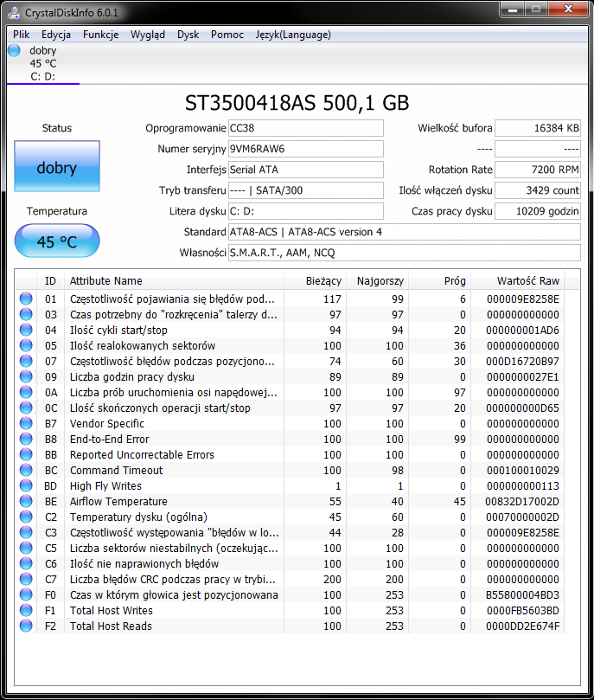Open the Plik menu
Screen dimensions: 594x700
click(21, 35)
